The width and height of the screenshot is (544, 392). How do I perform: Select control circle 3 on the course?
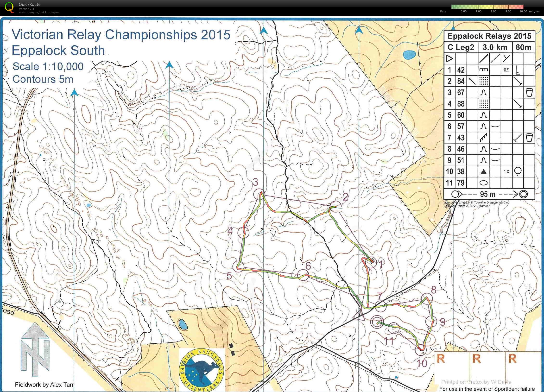click(259, 194)
